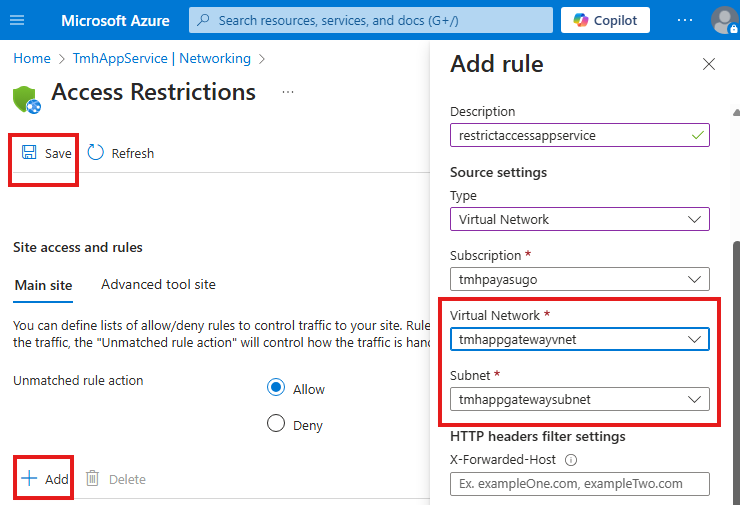740x505 pixels.
Task: Click scroll-up arrow in Add rule panel
Action: (736, 112)
